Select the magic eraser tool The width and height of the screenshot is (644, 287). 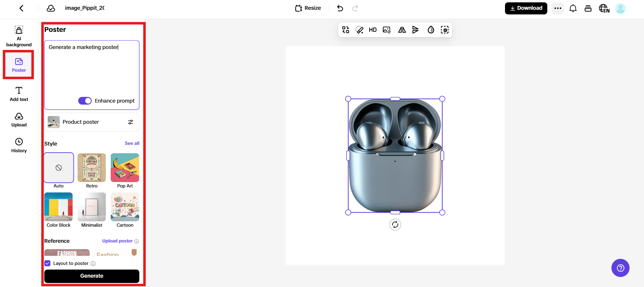pyautogui.click(x=359, y=30)
